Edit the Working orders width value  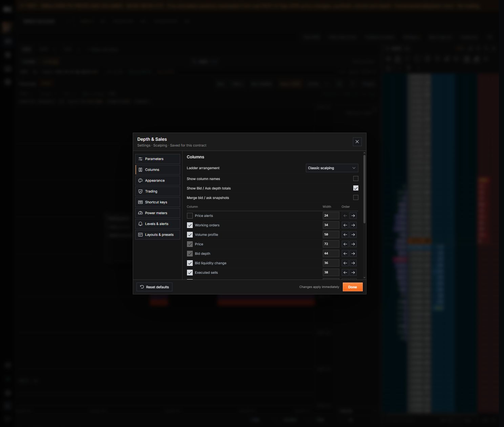pyautogui.click(x=331, y=225)
